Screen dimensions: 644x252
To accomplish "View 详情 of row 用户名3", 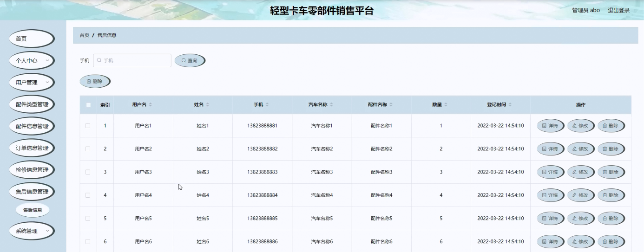I will [x=550, y=172].
